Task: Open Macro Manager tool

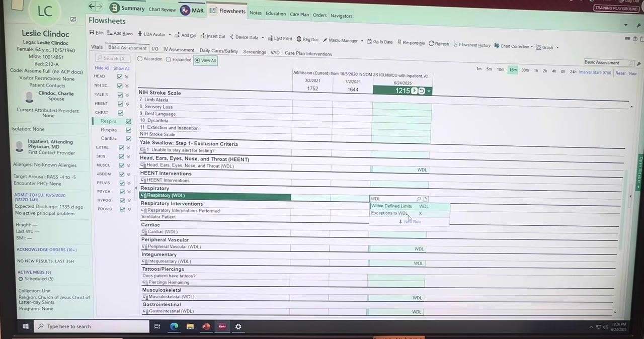Action: 340,40
